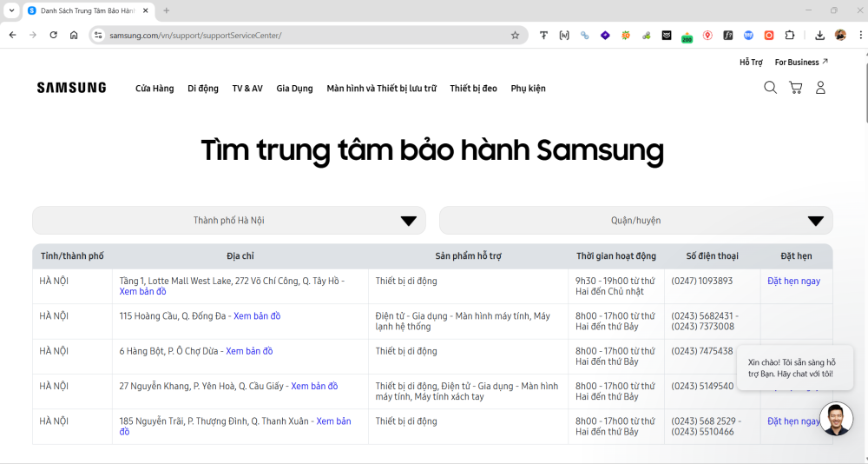Open the Thiết bị đeo menu
The image size is (868, 464).
tap(473, 88)
